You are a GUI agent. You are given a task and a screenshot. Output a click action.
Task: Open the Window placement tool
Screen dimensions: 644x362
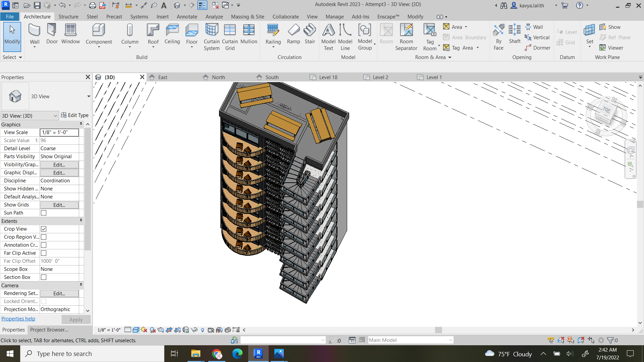70,34
